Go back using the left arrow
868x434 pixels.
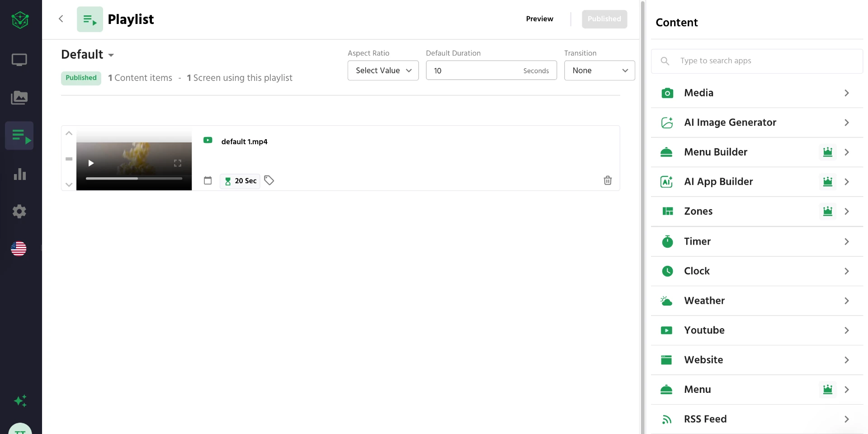point(61,19)
